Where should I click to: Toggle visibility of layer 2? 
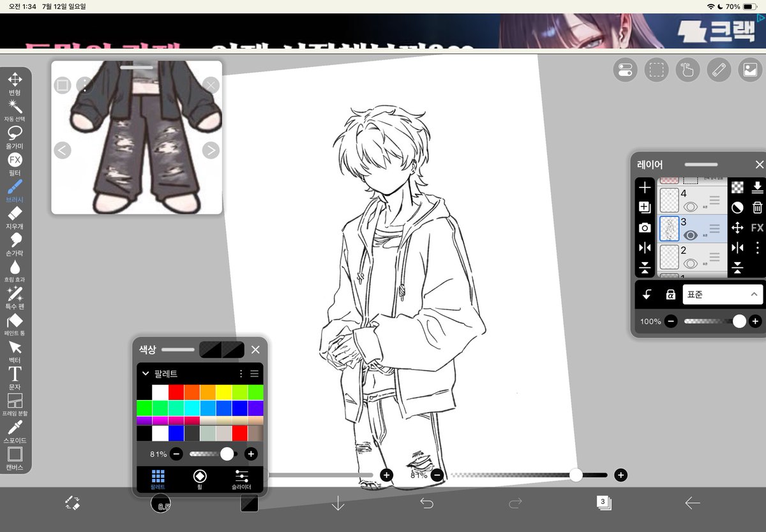click(x=689, y=263)
